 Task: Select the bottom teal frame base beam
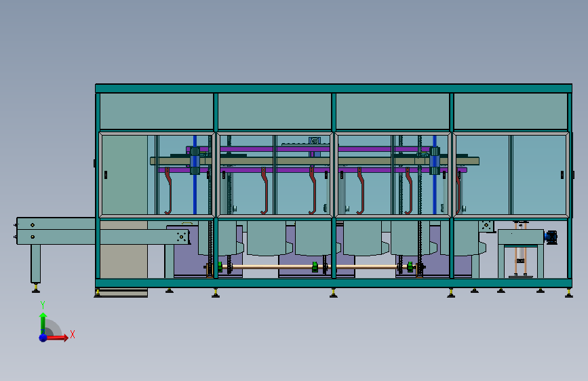pos(334,283)
